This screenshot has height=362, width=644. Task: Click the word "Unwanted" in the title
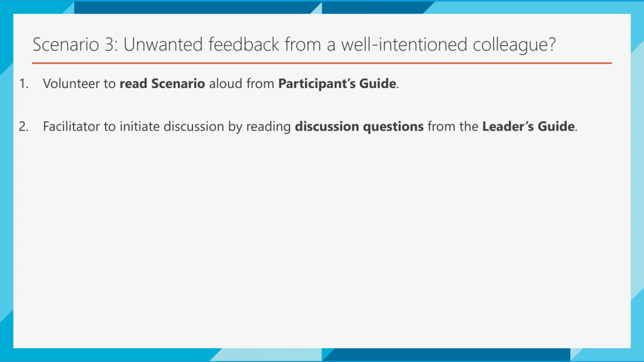(x=163, y=44)
